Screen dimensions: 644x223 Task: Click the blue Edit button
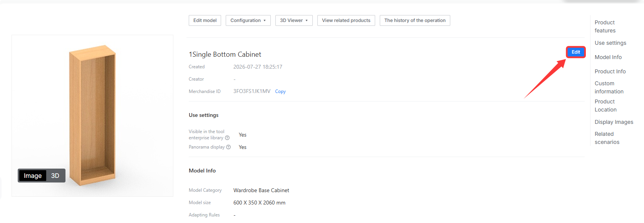pyautogui.click(x=576, y=52)
